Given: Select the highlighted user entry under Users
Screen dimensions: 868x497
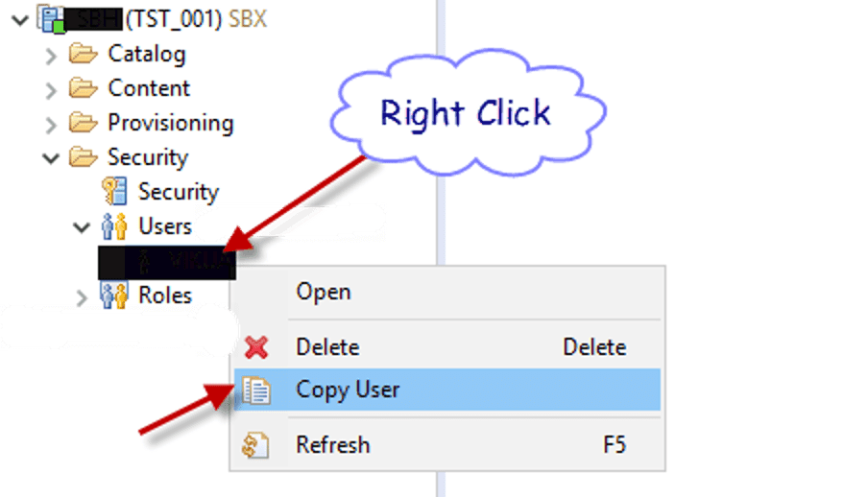Looking at the screenshot, I should tap(167, 263).
